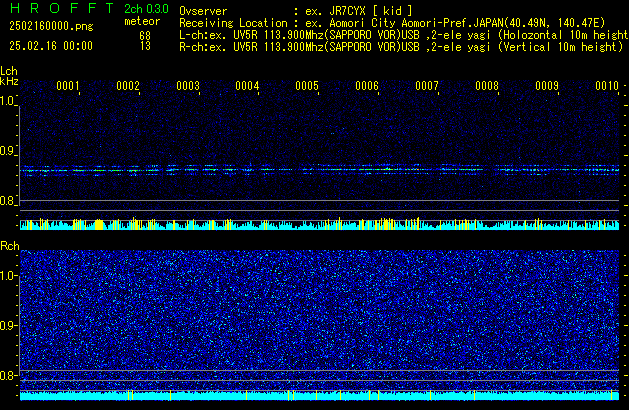
Task: Click the HROFFT title text
Action: point(61,8)
